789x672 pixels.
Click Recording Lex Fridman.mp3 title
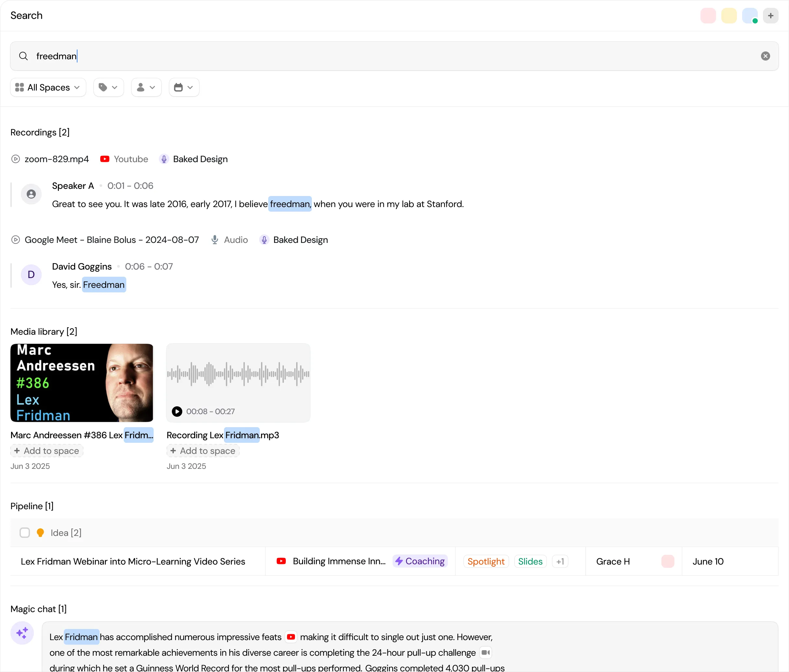pyautogui.click(x=223, y=435)
